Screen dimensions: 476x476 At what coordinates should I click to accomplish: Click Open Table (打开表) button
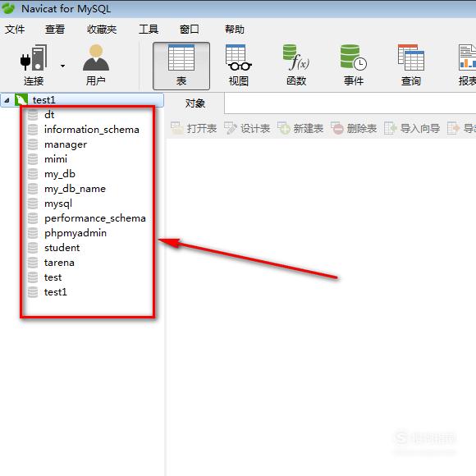[x=194, y=128]
